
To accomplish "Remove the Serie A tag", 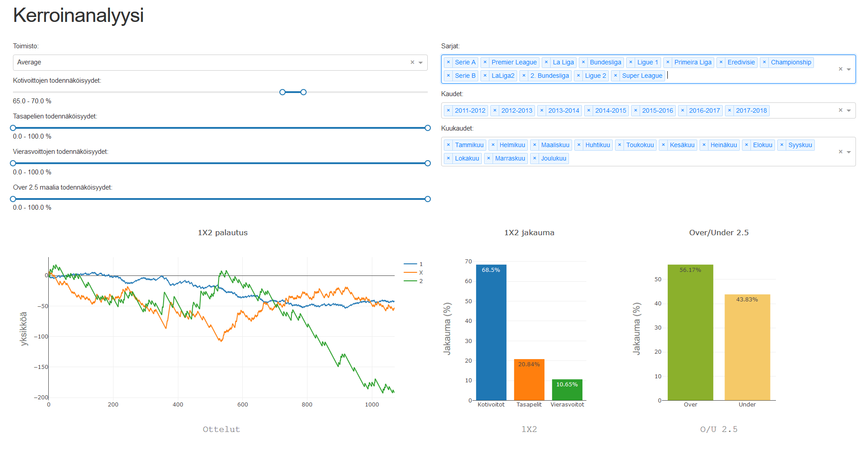I will pos(448,63).
